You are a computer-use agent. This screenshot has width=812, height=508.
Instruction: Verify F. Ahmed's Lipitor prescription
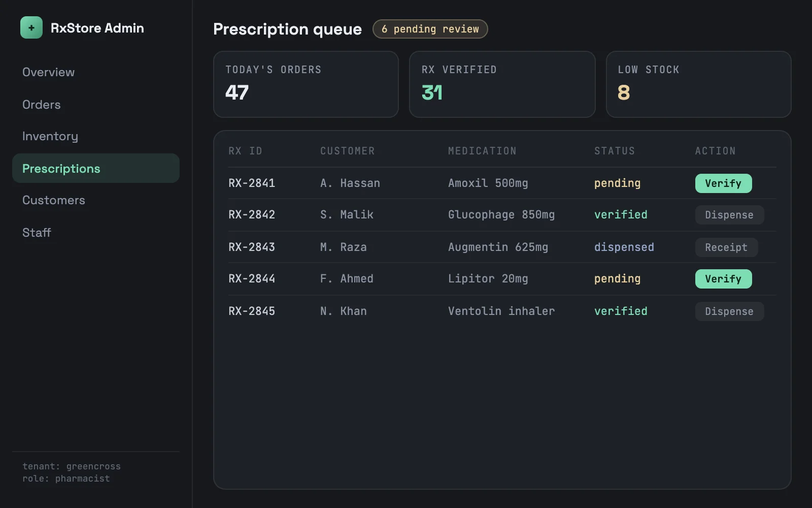pyautogui.click(x=723, y=279)
